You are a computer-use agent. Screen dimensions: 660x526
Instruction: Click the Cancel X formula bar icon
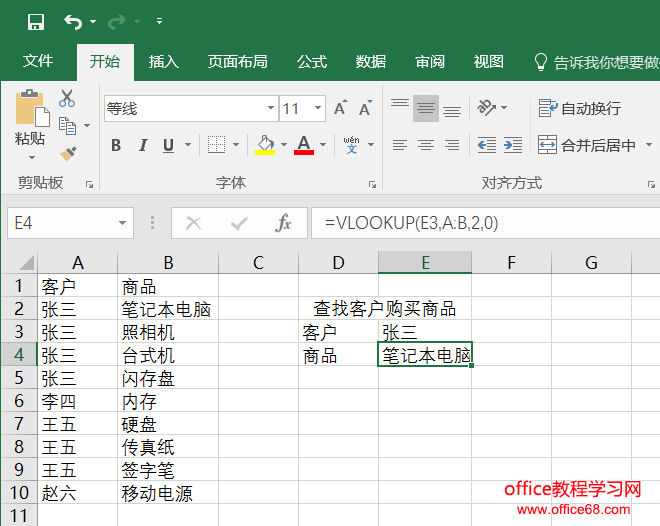pos(194,223)
